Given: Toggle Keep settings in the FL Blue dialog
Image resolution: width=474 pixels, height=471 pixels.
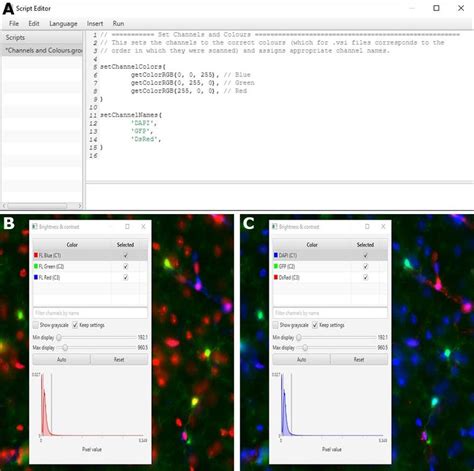Looking at the screenshot, I should [75, 325].
